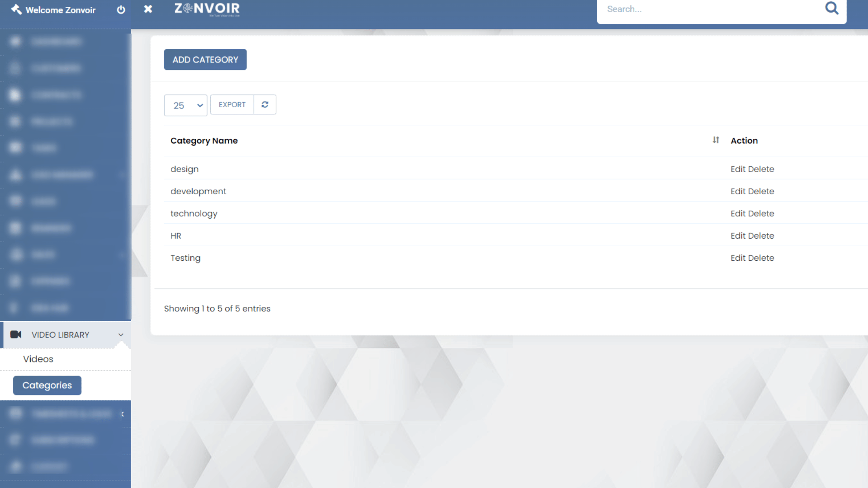
Task: Close the sidebar with the X icon
Action: 148,9
